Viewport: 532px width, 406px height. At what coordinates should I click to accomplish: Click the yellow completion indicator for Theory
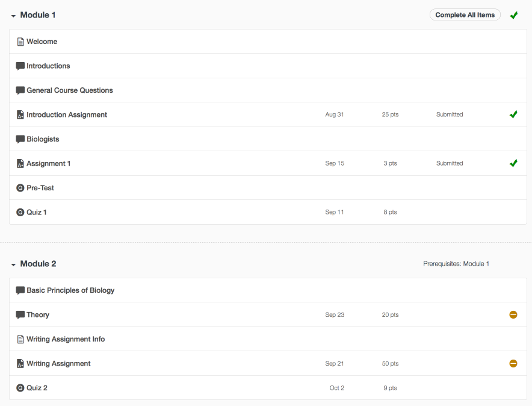(513, 314)
